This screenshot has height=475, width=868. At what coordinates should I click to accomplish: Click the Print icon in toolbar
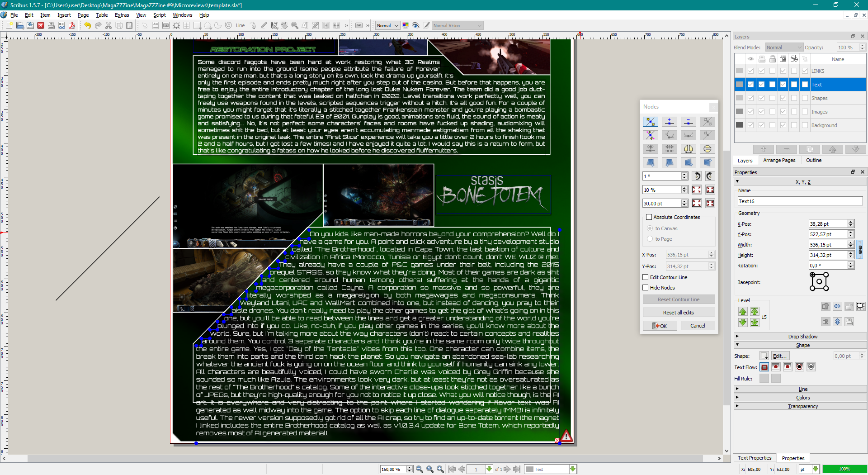(51, 25)
